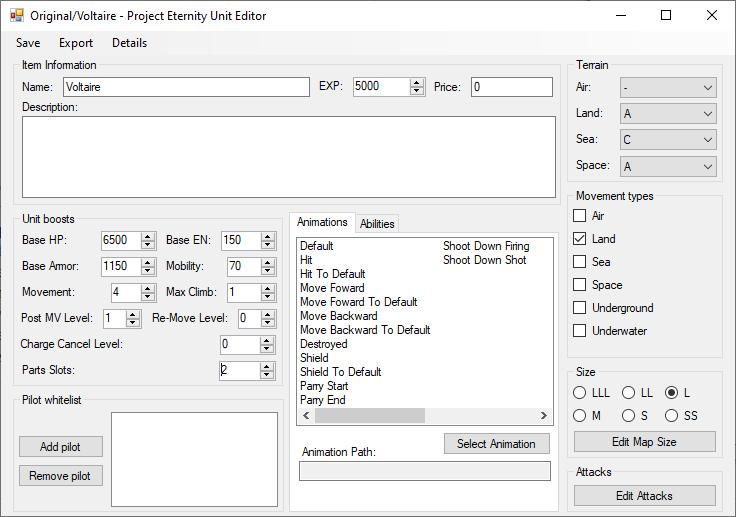Click the animation list scrollbar thumb

click(370, 416)
